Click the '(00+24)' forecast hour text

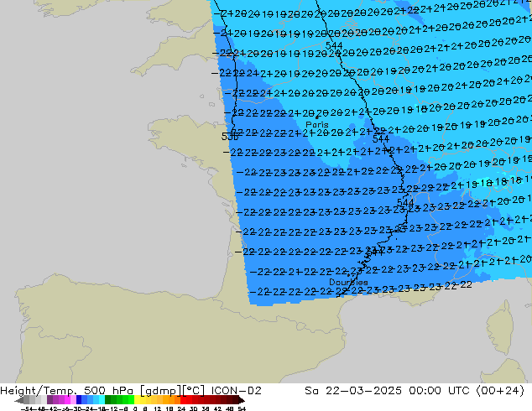point(500,391)
